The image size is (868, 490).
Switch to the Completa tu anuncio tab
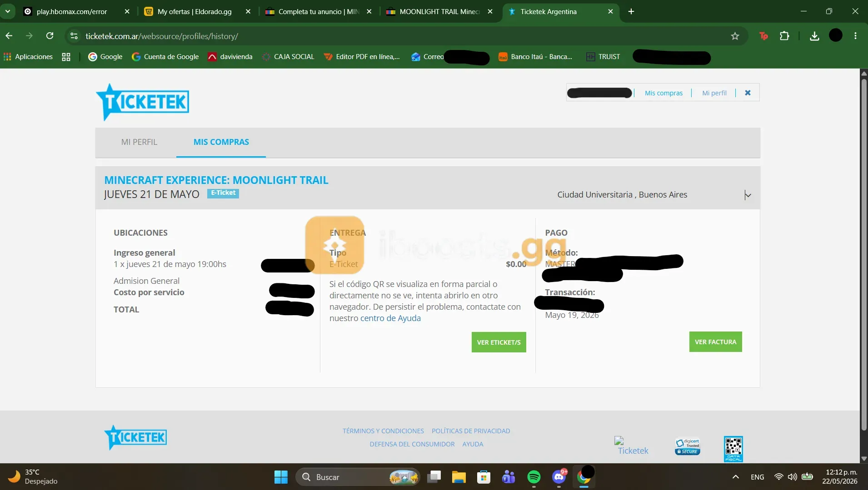319,12
